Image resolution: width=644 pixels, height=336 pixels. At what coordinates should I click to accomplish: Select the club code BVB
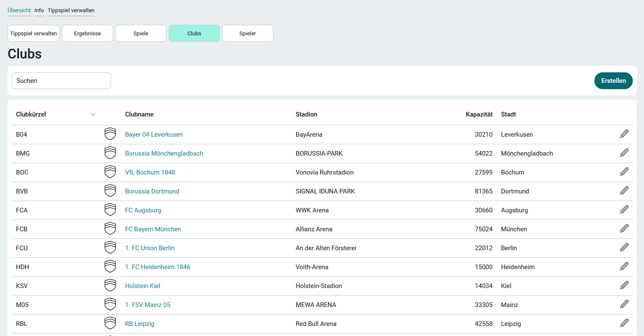pyautogui.click(x=22, y=191)
